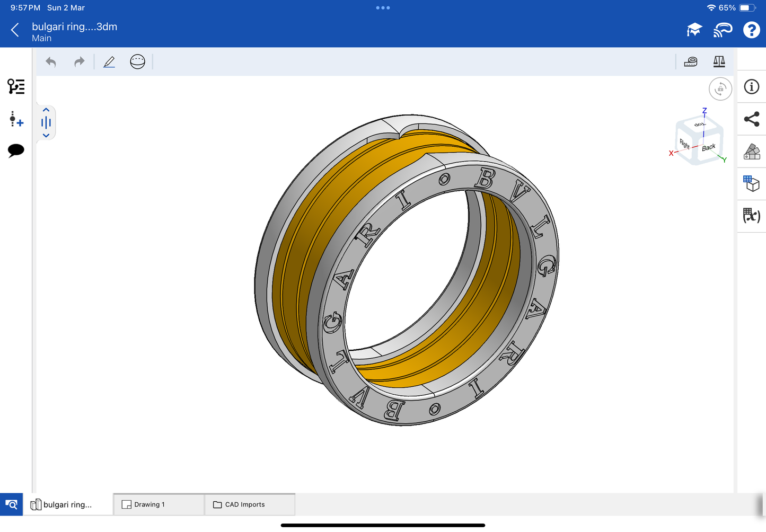Open the measure tool
The height and width of the screenshot is (532, 766).
tap(691, 62)
